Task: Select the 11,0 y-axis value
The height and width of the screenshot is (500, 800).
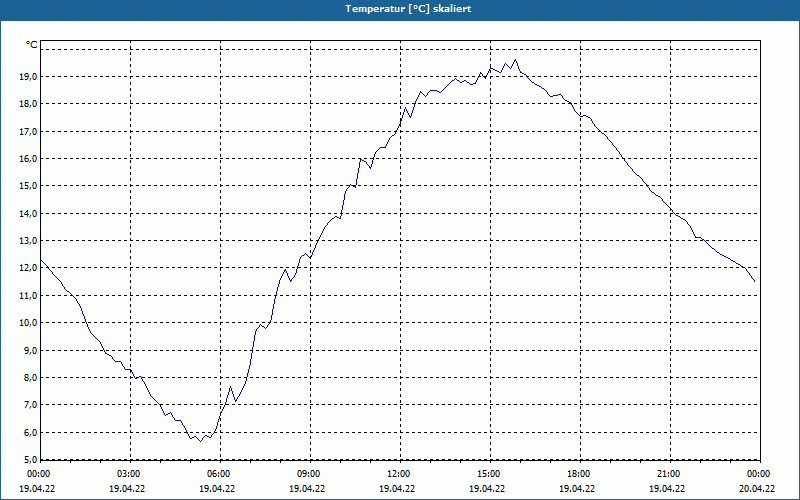Action: pos(30,296)
